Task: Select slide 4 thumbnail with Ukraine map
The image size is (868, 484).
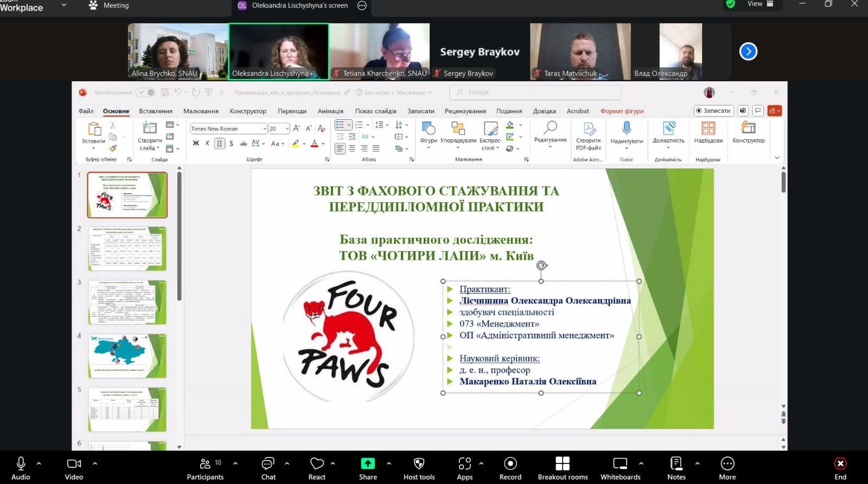Action: [127, 356]
